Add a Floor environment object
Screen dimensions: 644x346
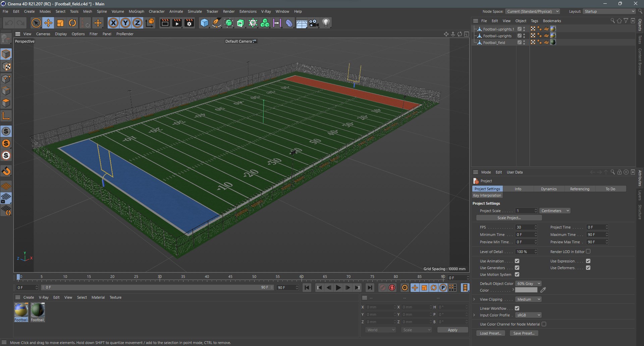click(302, 23)
